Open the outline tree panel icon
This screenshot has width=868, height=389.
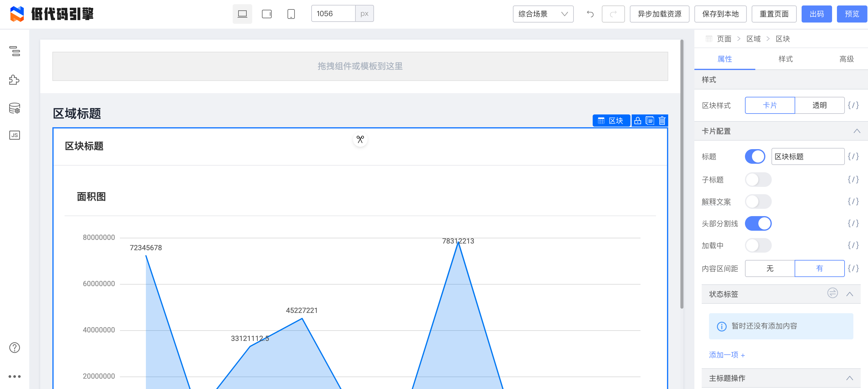coord(15,51)
